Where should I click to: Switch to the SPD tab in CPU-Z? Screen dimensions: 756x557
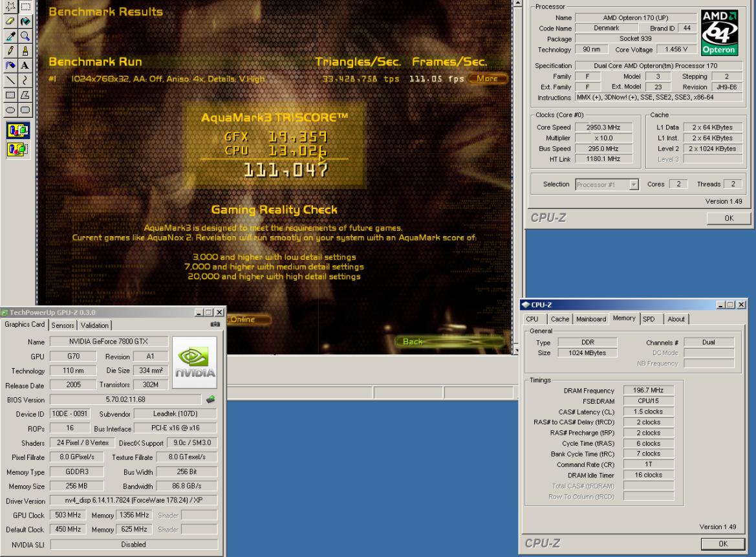point(649,319)
